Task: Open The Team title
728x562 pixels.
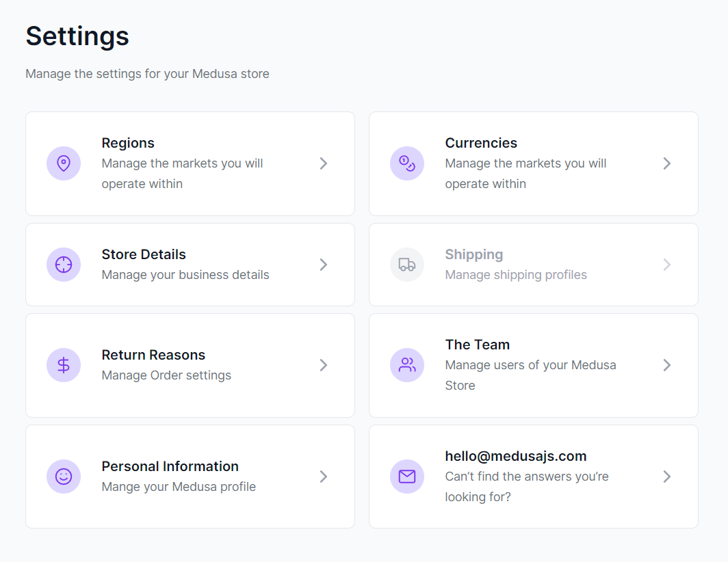Action: [x=478, y=345]
